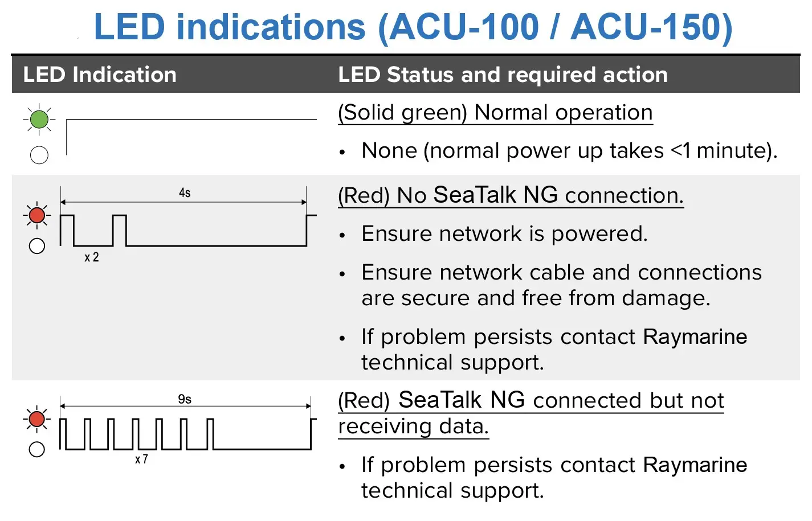Click the 'x 7' flash count label
Viewport: 812px width, 521px height.
point(142,459)
